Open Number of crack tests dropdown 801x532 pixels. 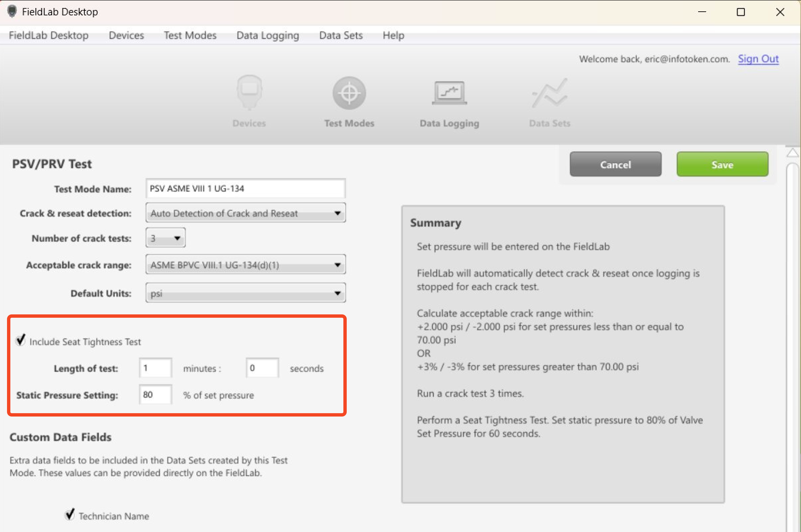(x=165, y=238)
